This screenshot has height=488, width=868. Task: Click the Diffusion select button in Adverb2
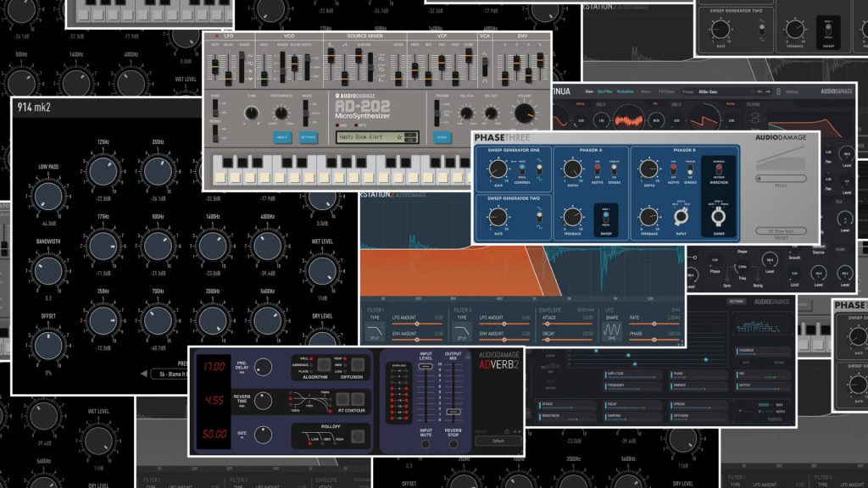pyautogui.click(x=358, y=364)
